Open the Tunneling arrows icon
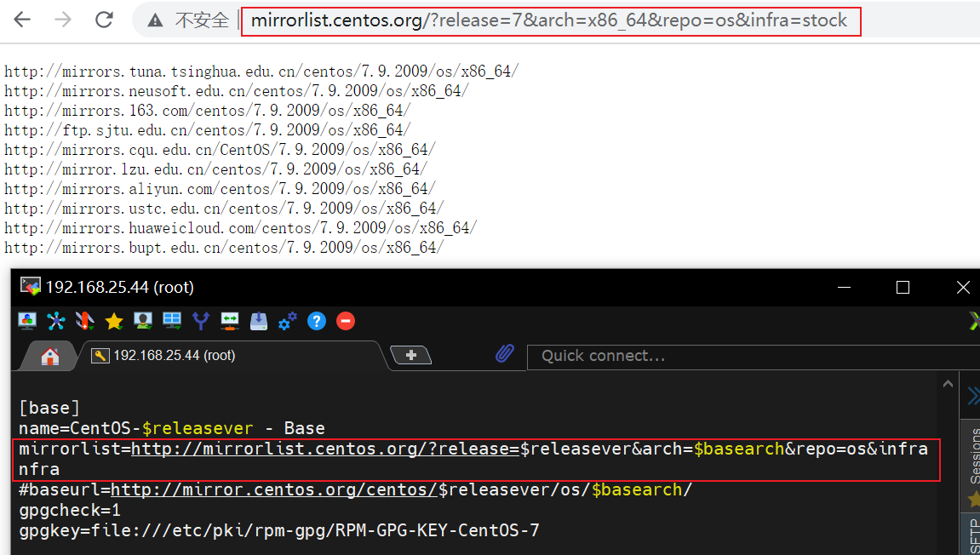980x555 pixels. 230,321
